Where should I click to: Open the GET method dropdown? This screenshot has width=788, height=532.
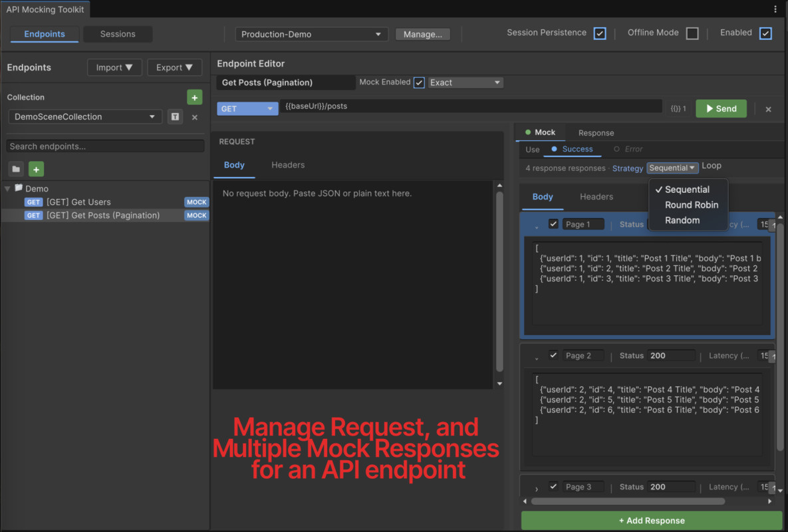click(247, 108)
